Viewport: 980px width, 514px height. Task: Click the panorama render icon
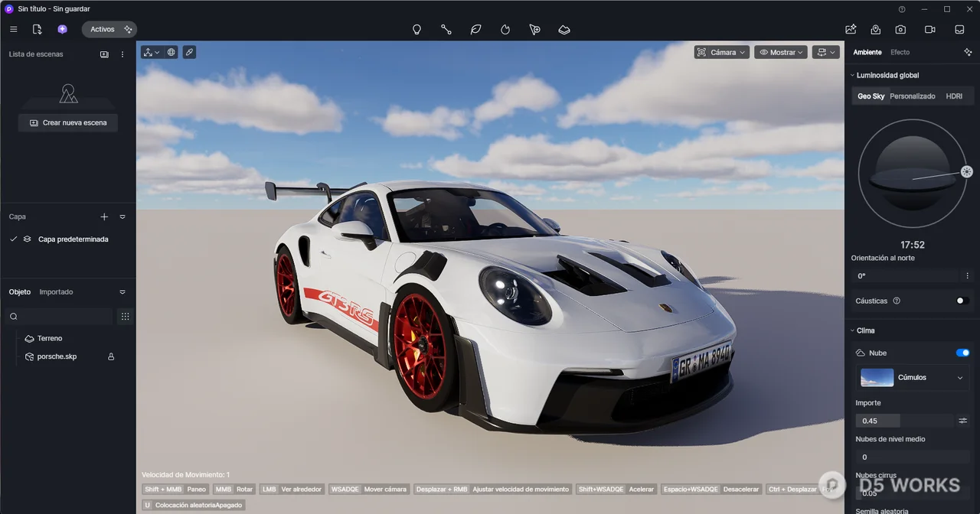click(x=876, y=29)
